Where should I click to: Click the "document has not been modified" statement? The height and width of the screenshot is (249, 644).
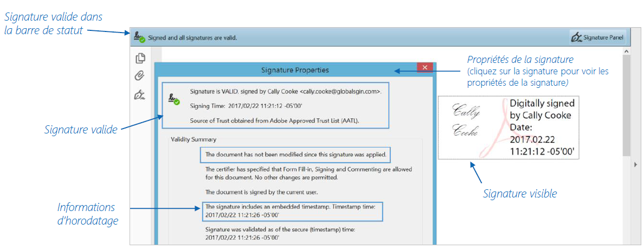[x=295, y=155]
